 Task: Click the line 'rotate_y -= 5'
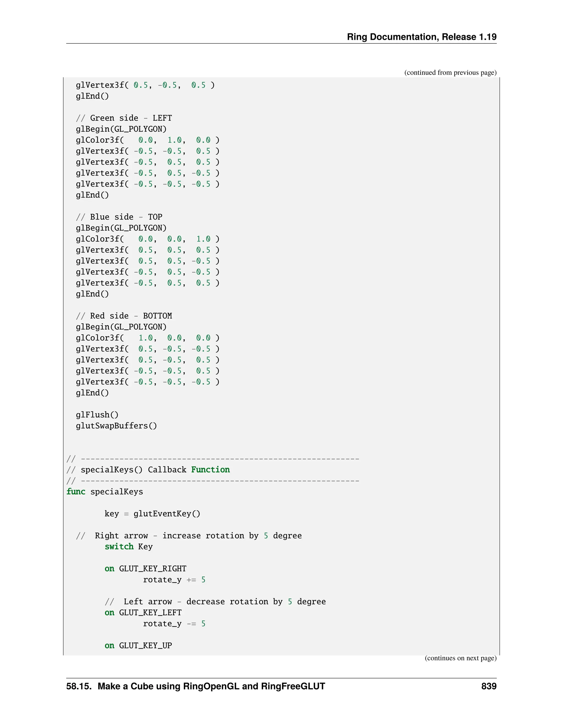[x=175, y=624]
